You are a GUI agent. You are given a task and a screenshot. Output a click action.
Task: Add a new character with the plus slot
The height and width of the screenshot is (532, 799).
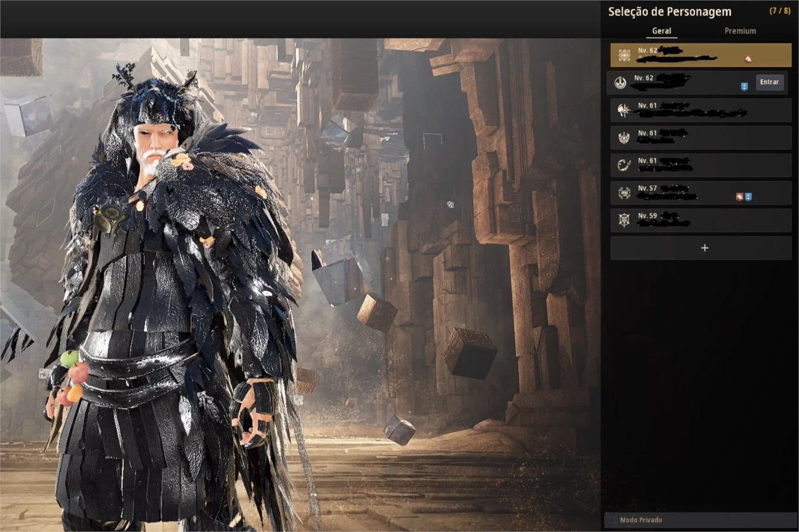point(701,248)
